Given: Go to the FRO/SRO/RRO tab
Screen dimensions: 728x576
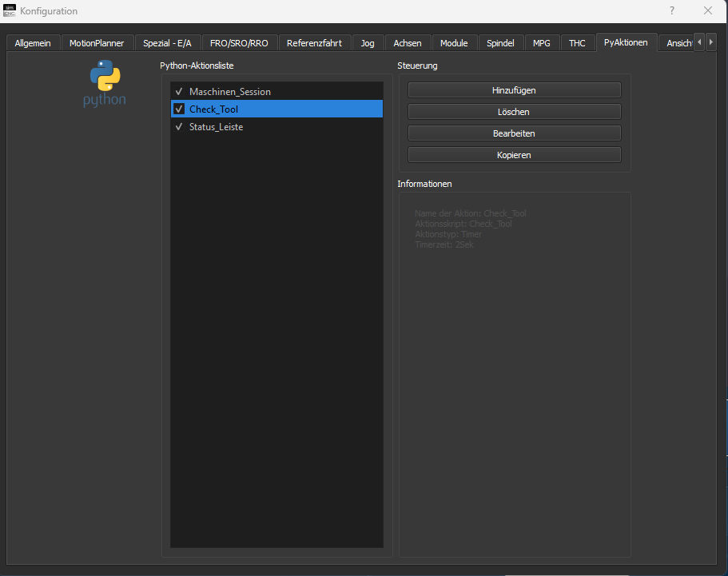Looking at the screenshot, I should (239, 43).
